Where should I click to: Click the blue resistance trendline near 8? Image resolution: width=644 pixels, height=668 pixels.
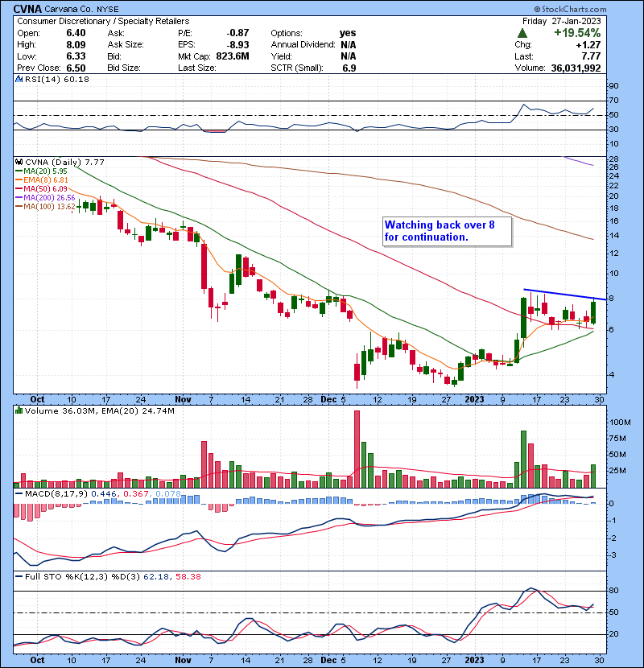pyautogui.click(x=565, y=295)
